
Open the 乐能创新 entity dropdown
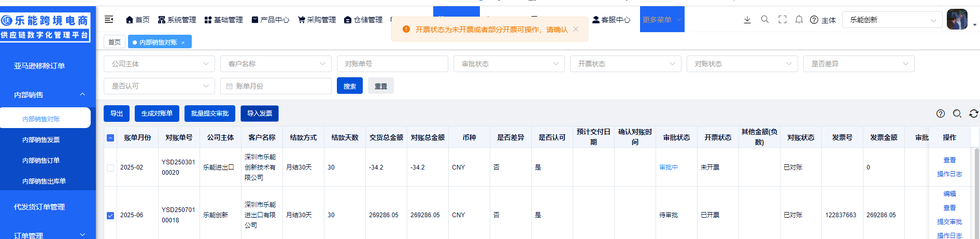point(892,20)
